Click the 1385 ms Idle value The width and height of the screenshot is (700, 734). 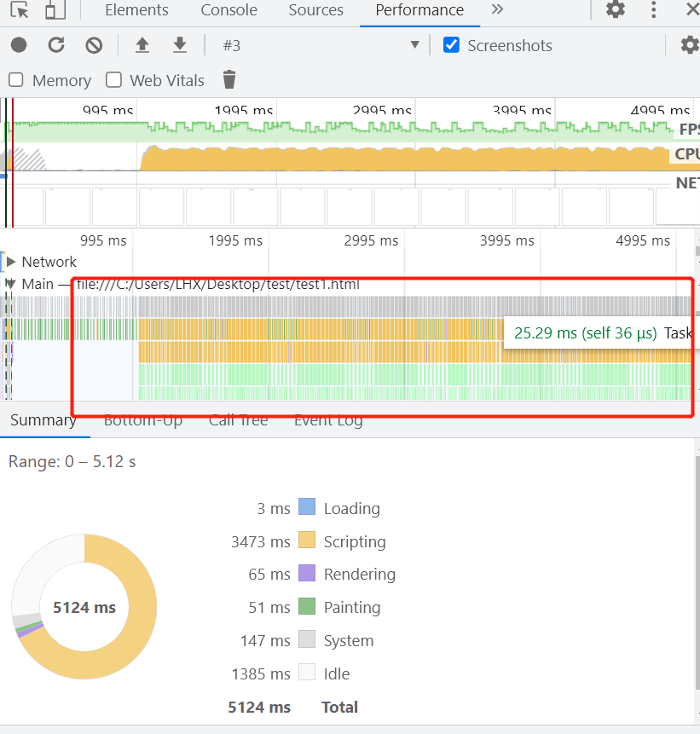click(x=261, y=674)
